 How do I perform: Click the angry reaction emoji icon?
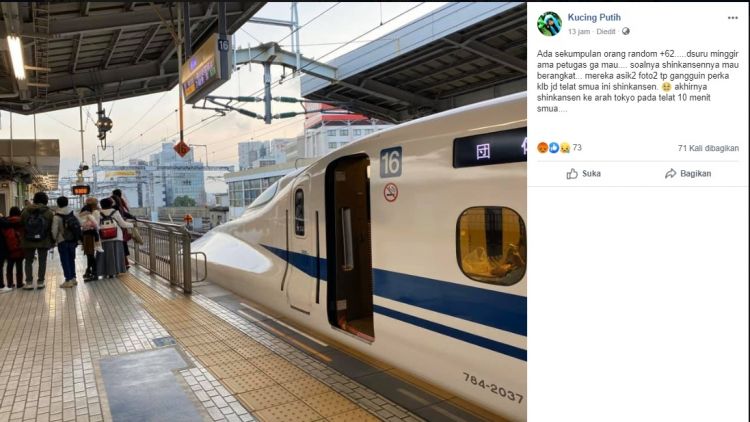click(x=542, y=148)
